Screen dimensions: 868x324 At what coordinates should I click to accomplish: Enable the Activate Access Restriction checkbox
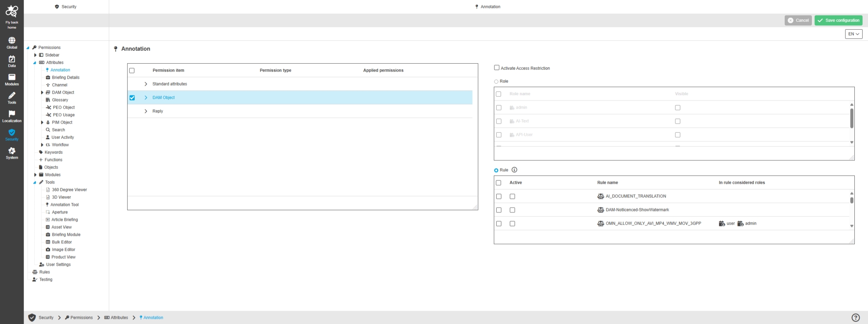pos(497,68)
